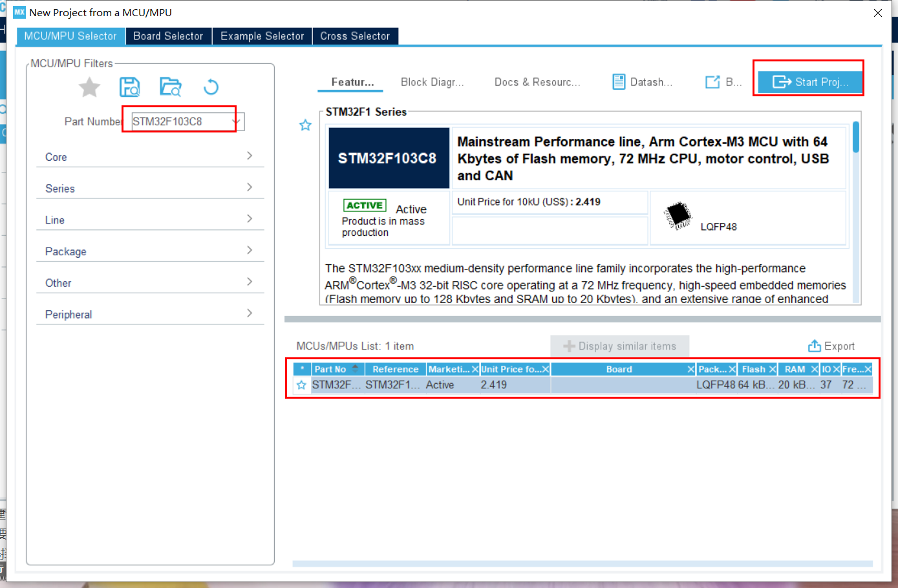Remove the RAM column

coord(815,369)
